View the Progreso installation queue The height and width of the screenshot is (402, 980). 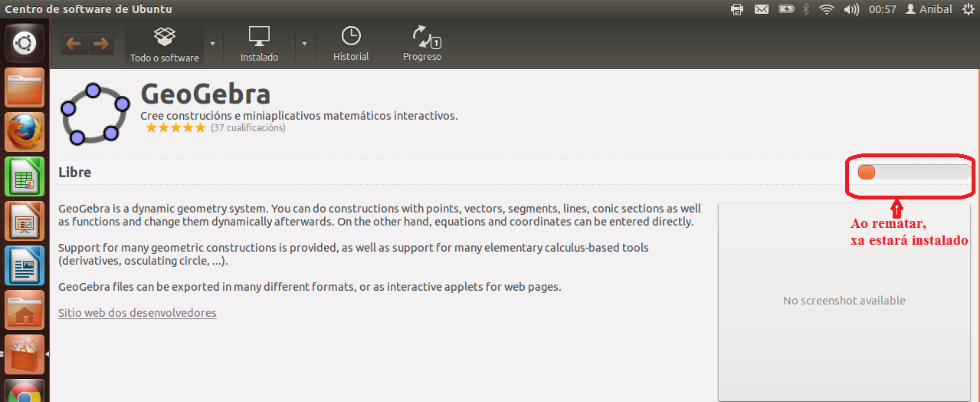(x=422, y=44)
